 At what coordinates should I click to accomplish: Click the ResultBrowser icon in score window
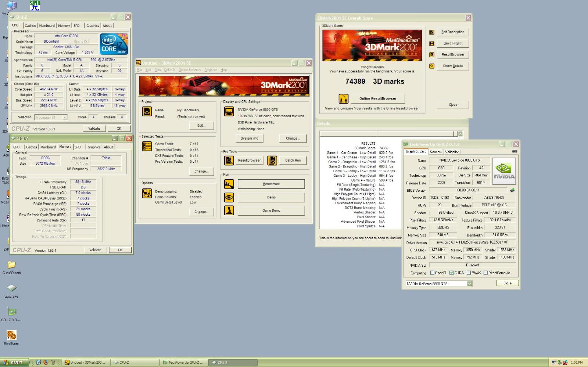[x=432, y=55]
